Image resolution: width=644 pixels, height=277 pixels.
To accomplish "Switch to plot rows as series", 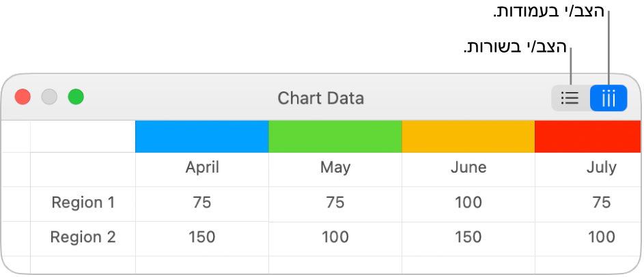I will [570, 98].
